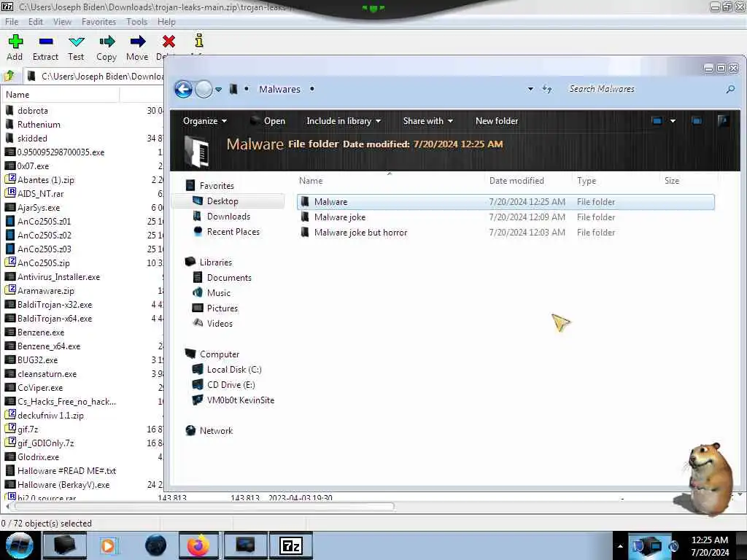Image resolution: width=747 pixels, height=560 pixels.
Task: Select the Malware folder row
Action: click(506, 202)
